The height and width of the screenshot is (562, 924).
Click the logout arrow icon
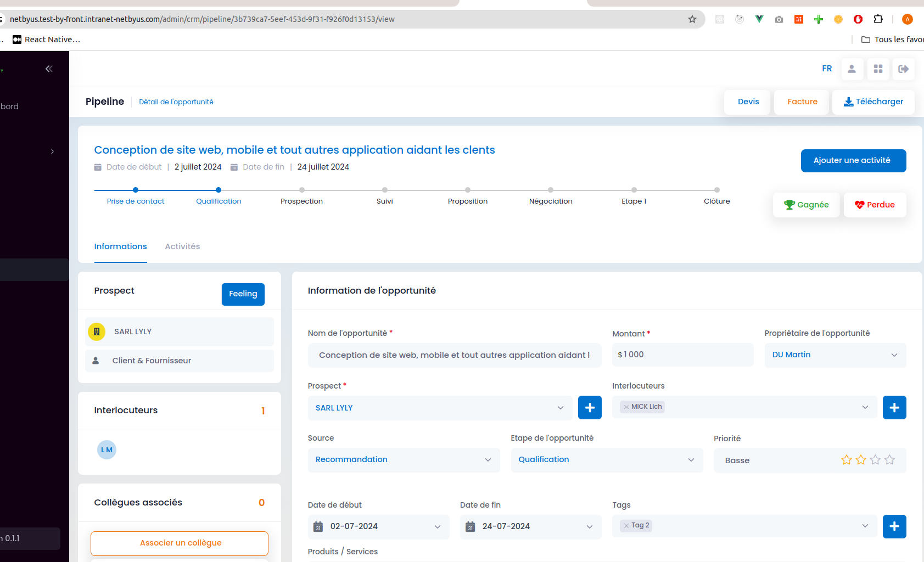[x=904, y=69]
